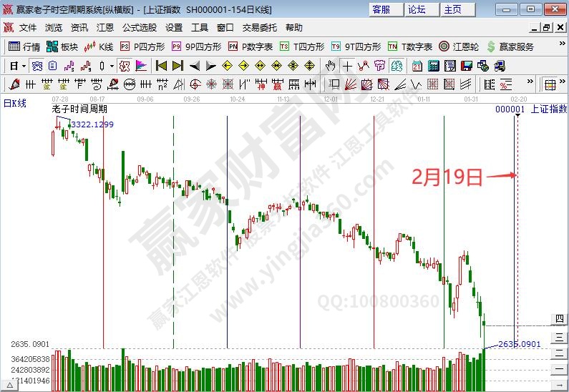
Task: Toggle the crosshair cursor tool
Action: 347,66
